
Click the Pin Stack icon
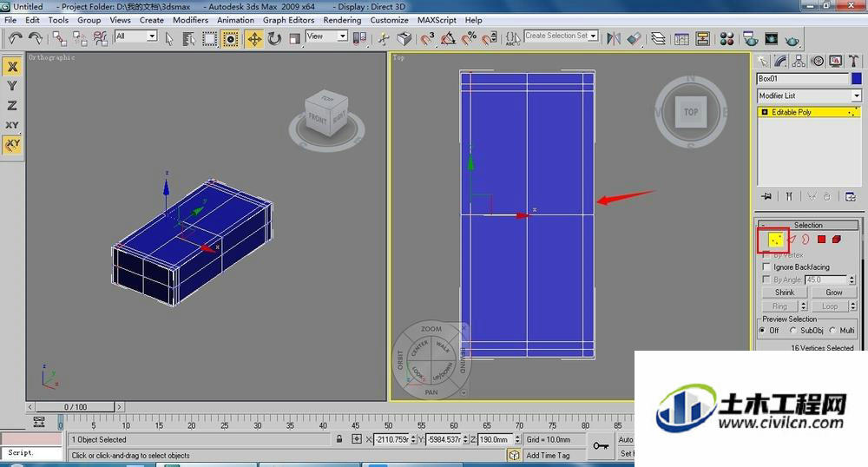pos(766,196)
